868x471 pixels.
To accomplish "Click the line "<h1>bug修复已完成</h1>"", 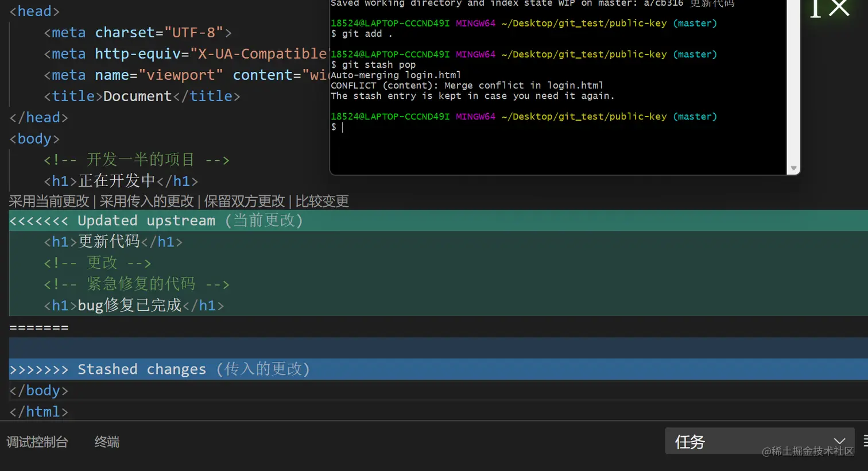I will click(x=134, y=306).
